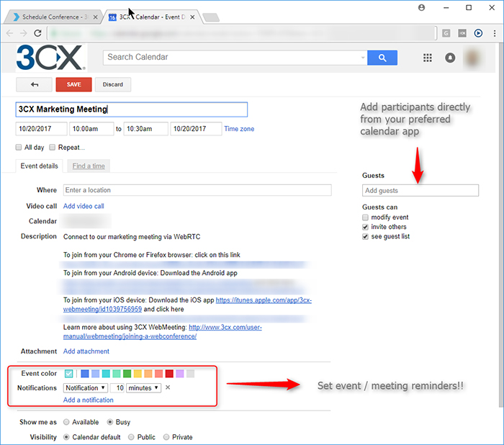Open the Time zone link
The height and width of the screenshot is (445, 504).
(239, 129)
